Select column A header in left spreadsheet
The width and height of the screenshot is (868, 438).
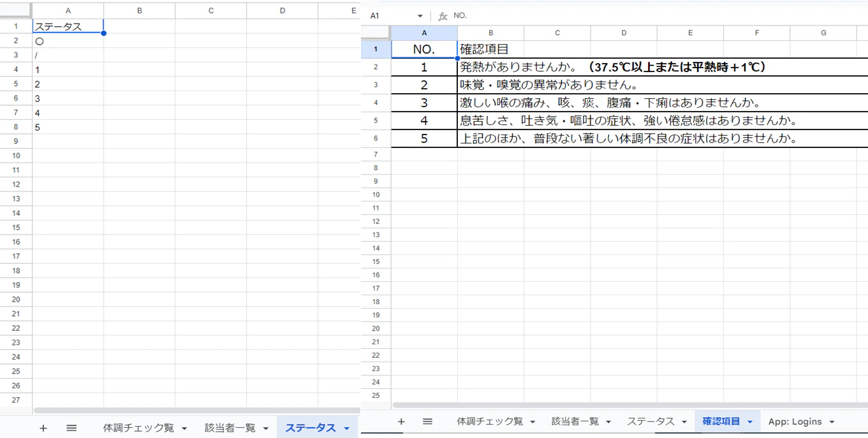(x=68, y=11)
